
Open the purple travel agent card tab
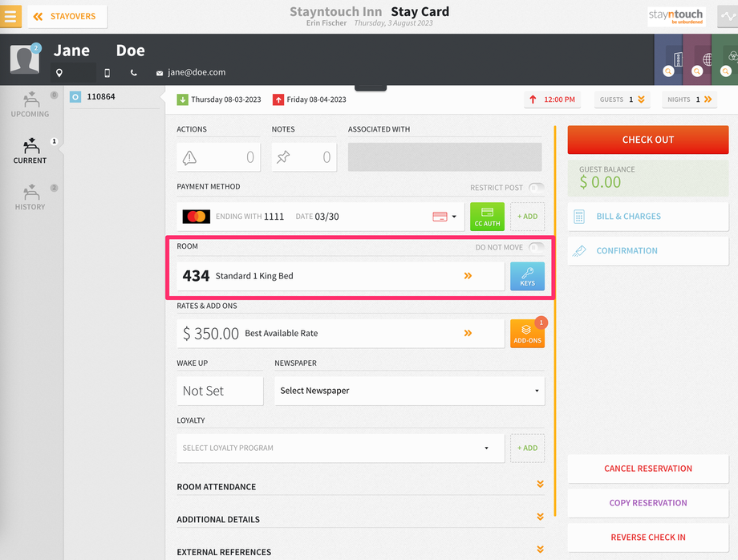point(698,59)
